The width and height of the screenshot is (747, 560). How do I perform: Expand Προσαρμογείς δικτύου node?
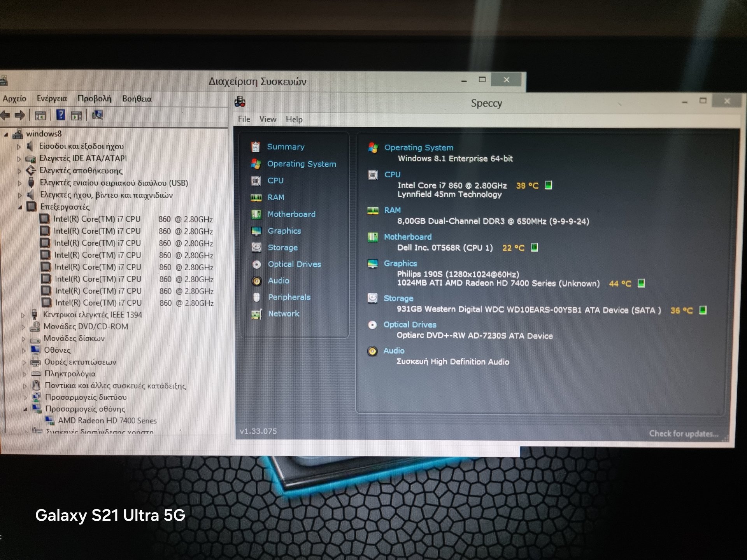point(25,397)
